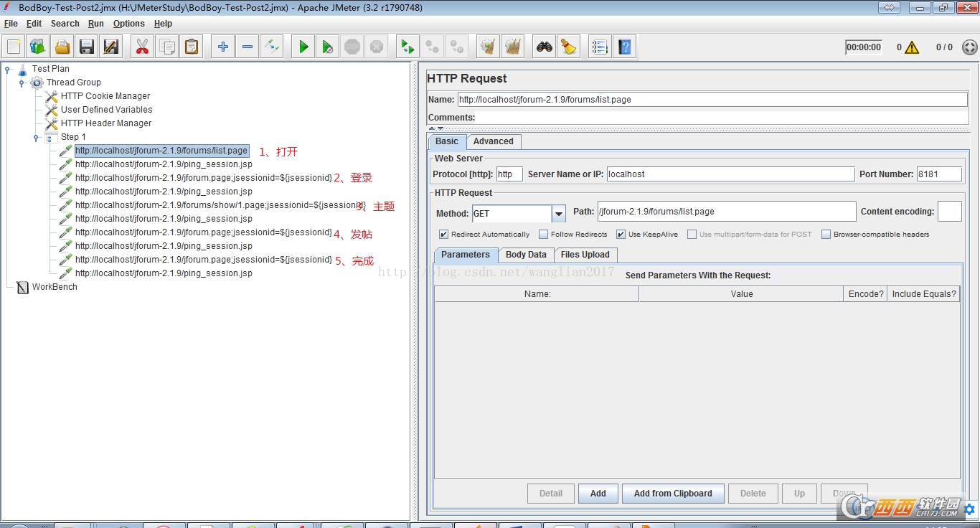The height and width of the screenshot is (528, 980).
Task: Toggle the Use KeepAlive checkbox
Action: [x=621, y=235]
